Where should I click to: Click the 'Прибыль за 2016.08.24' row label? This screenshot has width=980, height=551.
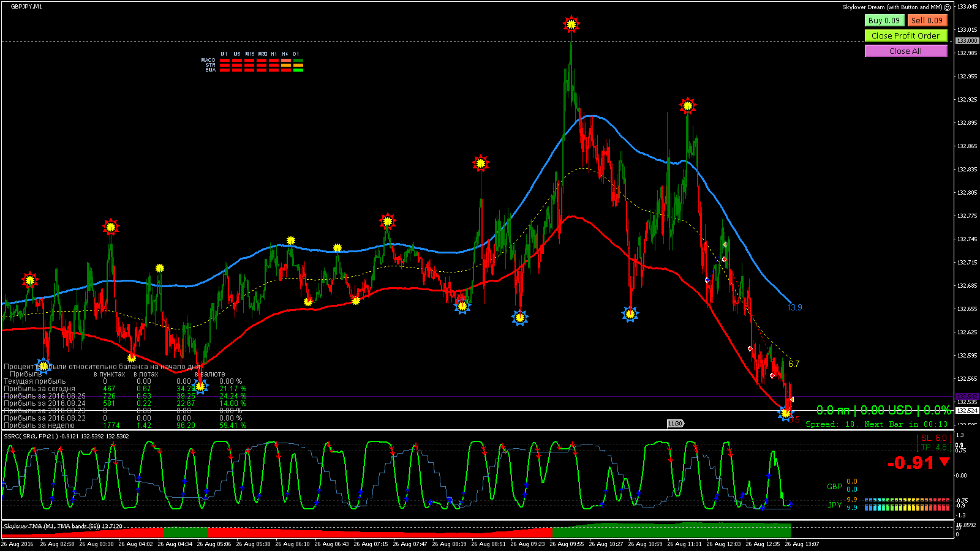45,403
